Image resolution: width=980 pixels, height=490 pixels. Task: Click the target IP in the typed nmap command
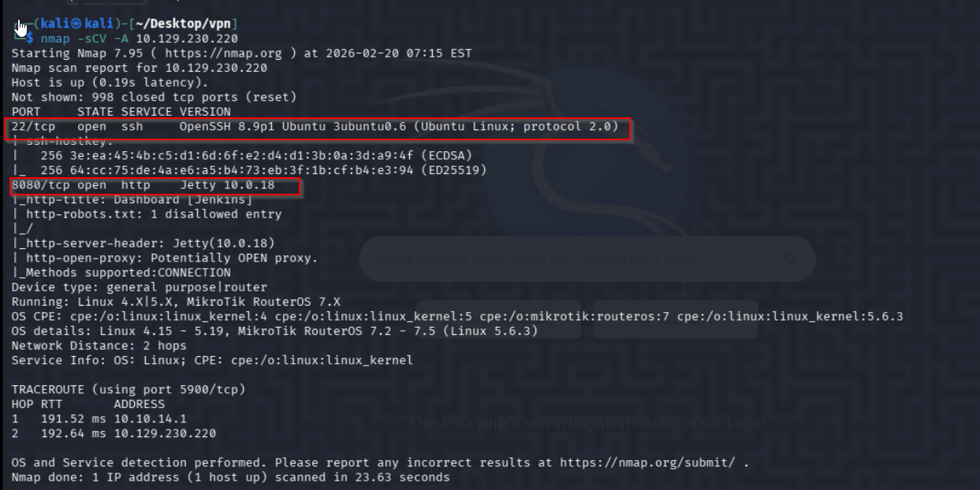pyautogui.click(x=187, y=39)
